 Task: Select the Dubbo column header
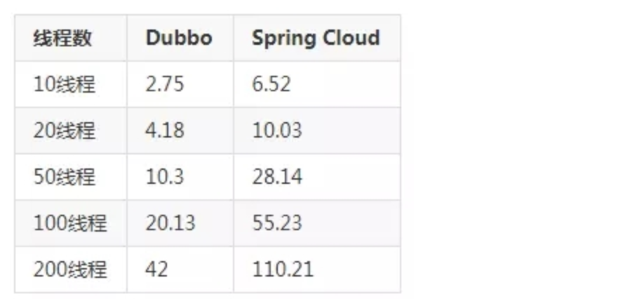178,38
